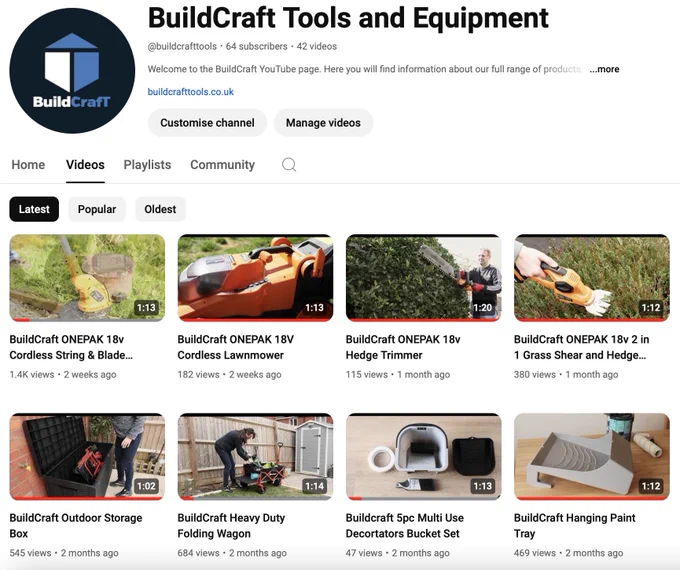
Task: Sort videos by Popular
Action: click(x=97, y=209)
